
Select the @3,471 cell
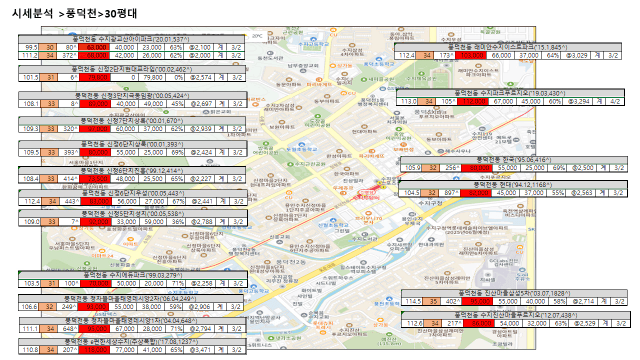(200, 350)
